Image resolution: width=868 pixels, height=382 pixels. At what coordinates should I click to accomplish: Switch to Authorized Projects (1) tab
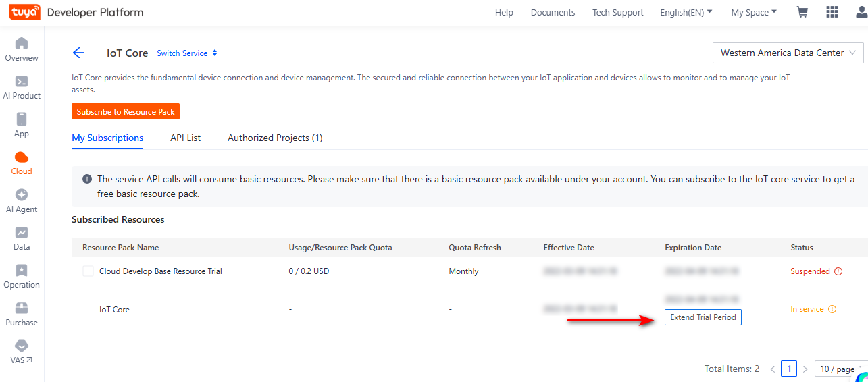pos(275,138)
